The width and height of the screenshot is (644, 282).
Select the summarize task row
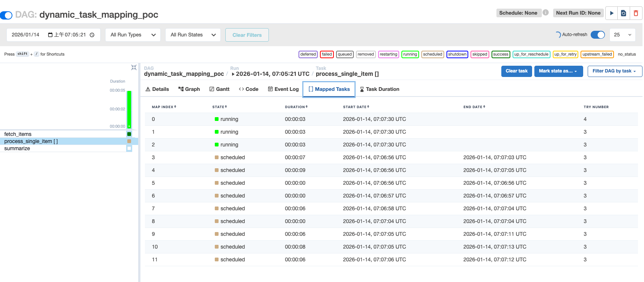tap(17, 149)
